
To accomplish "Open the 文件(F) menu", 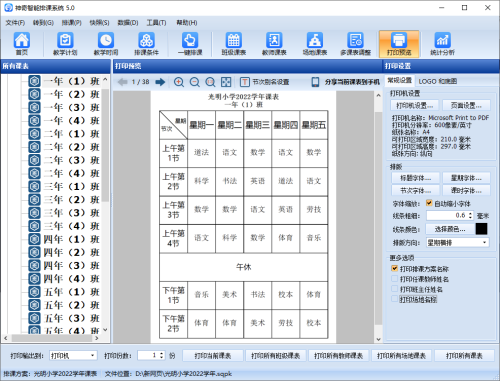I will pos(15,23).
